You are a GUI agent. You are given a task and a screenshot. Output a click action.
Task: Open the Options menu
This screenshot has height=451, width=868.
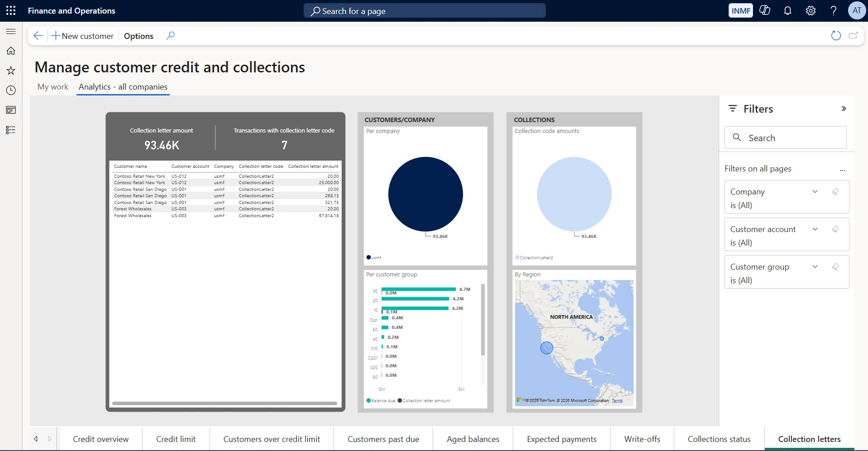click(x=138, y=36)
